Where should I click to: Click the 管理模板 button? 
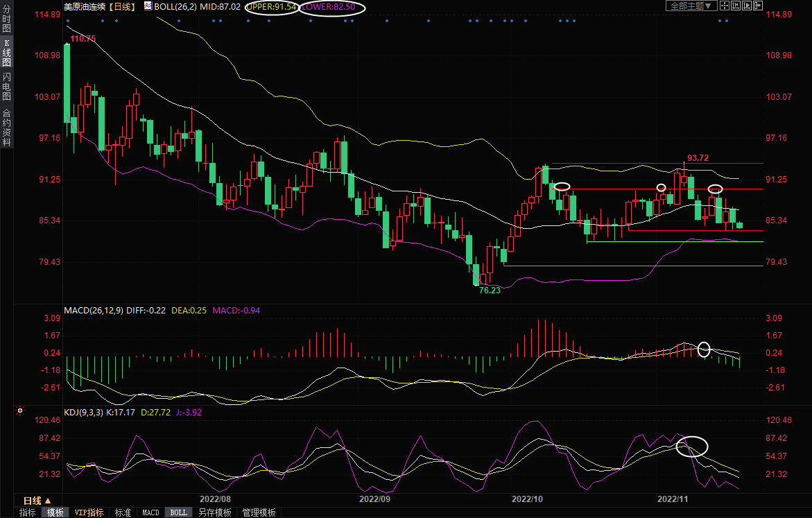(x=258, y=512)
